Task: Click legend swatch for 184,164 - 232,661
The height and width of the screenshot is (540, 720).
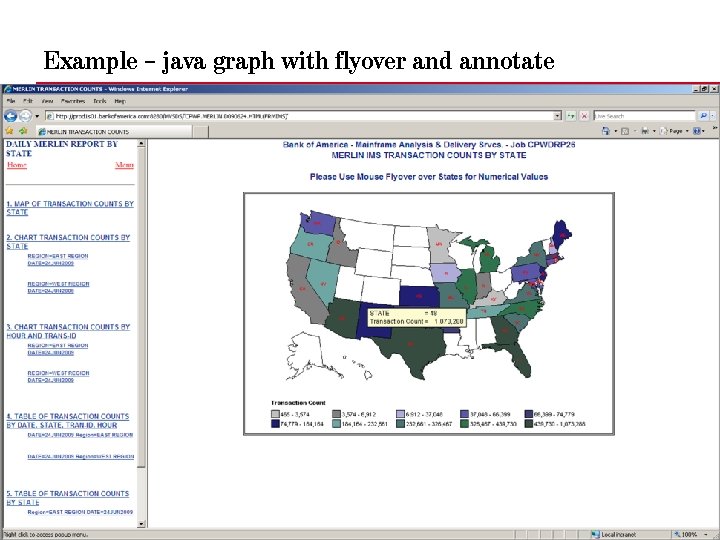Action: pos(336,424)
